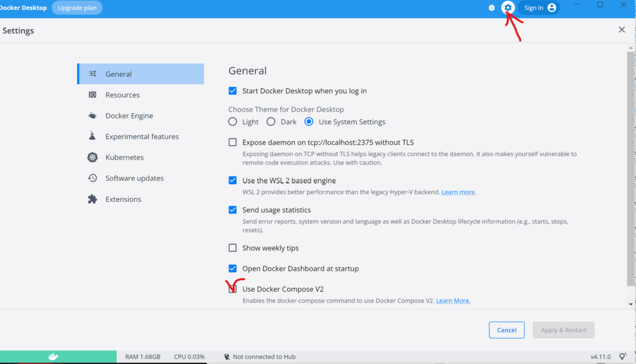The height and width of the screenshot is (364, 636).
Task: Uncheck Open Docker Dashboard at startup
Action: pyautogui.click(x=232, y=268)
